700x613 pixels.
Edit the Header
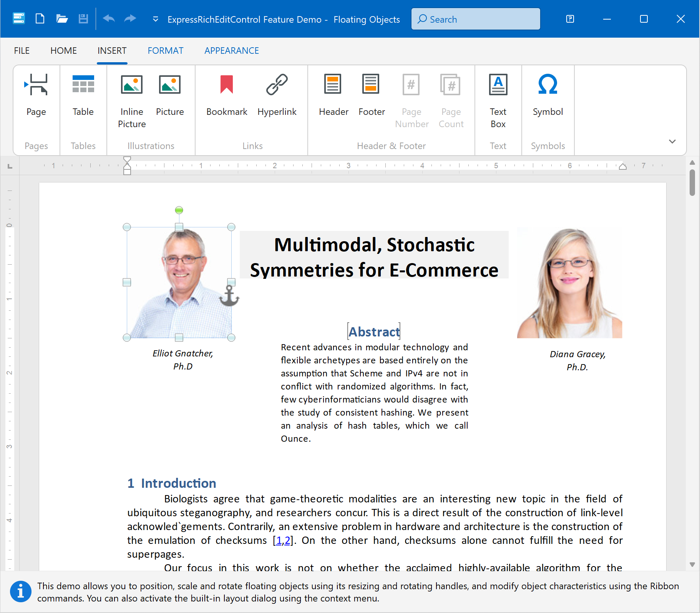333,96
